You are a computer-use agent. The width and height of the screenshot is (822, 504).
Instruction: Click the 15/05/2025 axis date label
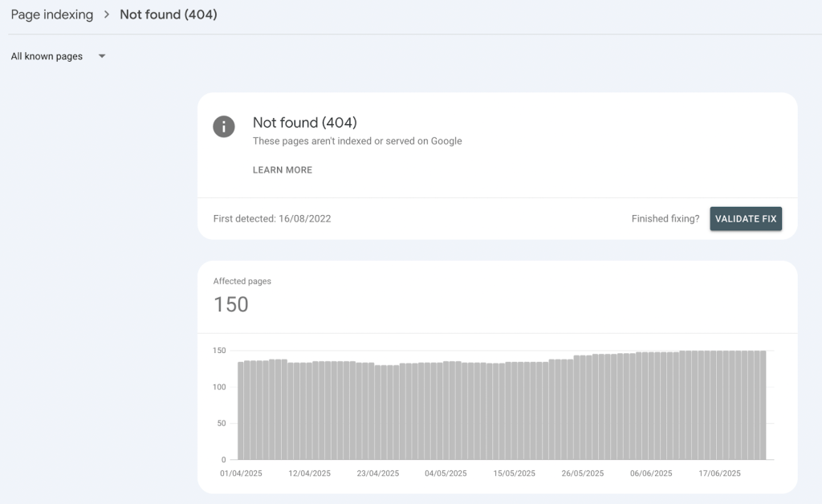tap(515, 473)
